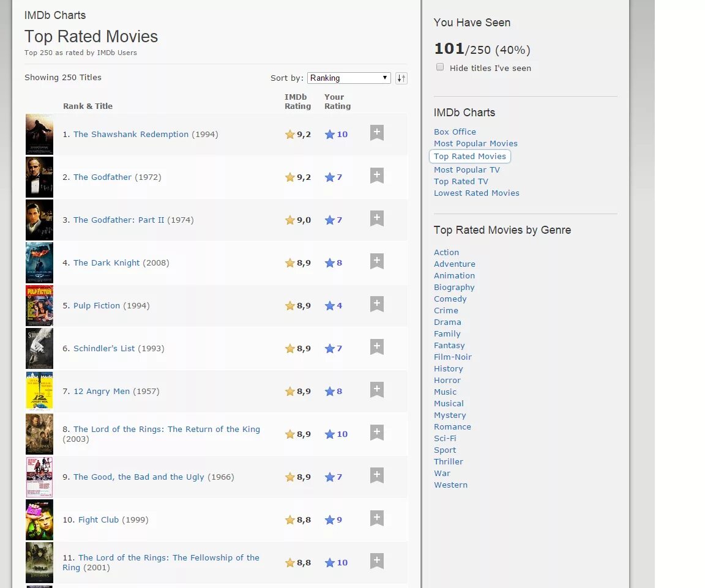Add Fellowship of the Ring to watchlist
This screenshot has height=588, width=705.
tap(377, 561)
